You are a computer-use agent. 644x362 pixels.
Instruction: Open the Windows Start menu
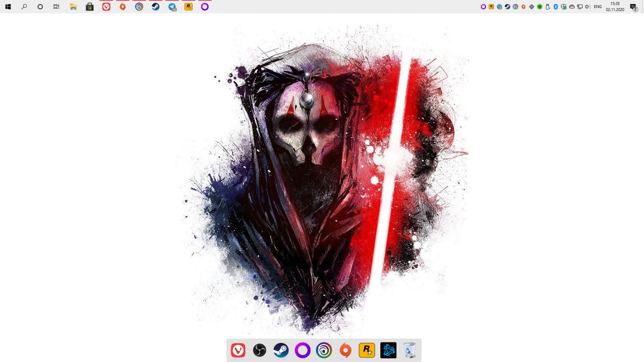pos(8,7)
